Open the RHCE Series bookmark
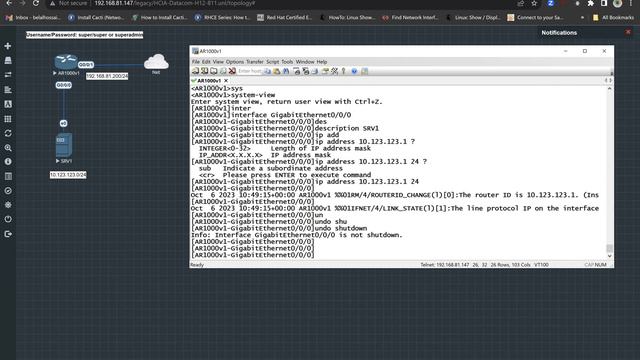Viewport: 640px width, 360px height. coord(222,18)
